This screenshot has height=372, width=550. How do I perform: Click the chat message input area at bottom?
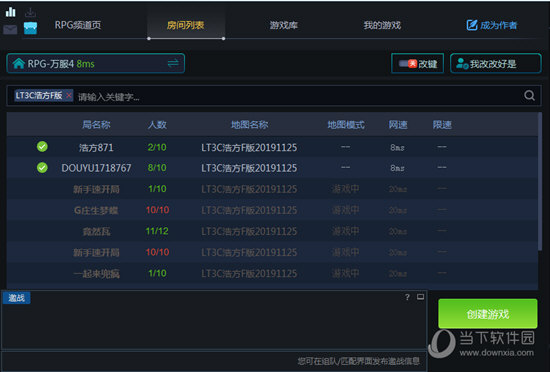coord(214,361)
